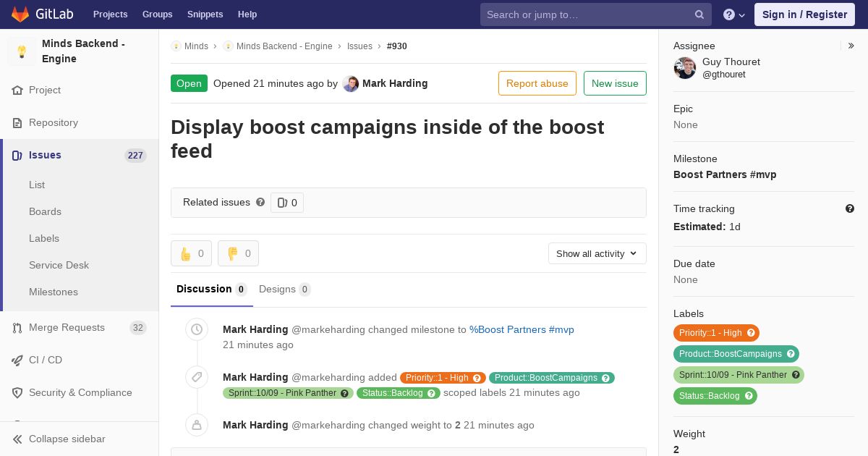Click the thumbs down reaction
Viewport: 868px width, 456px height.
pyautogui.click(x=238, y=253)
